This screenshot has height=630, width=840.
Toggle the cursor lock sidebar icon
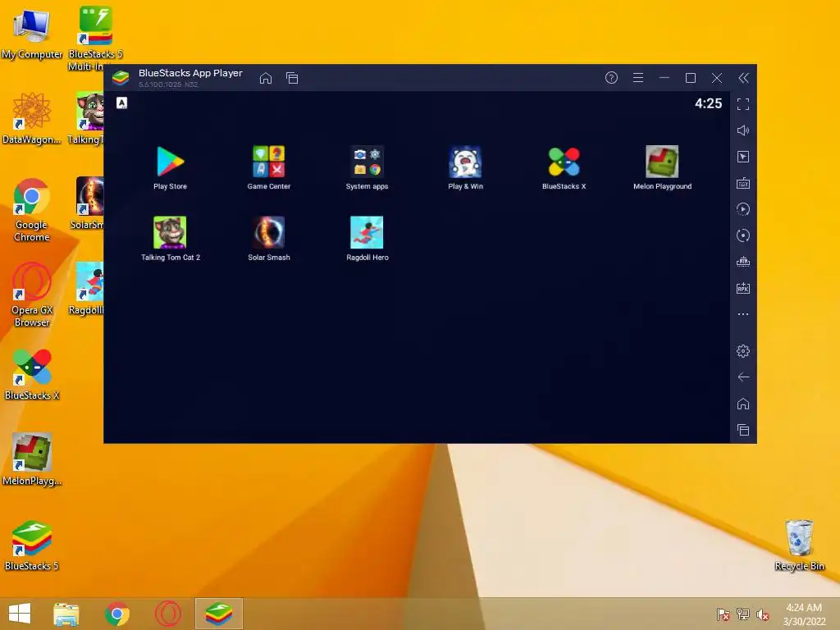pos(743,157)
